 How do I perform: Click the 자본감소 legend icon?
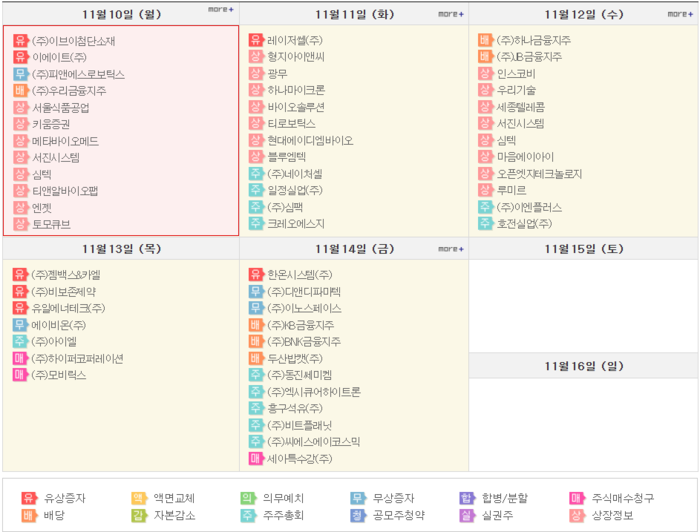[x=139, y=515]
